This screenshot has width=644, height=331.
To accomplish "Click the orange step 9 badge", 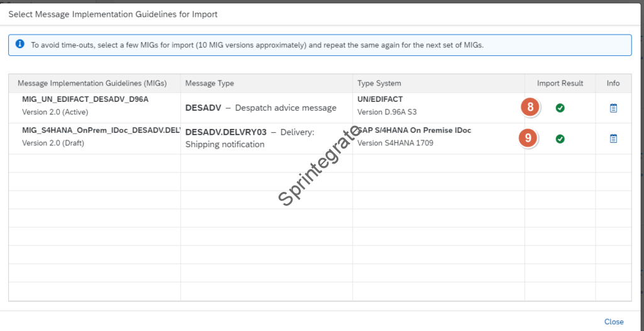I will (x=528, y=138).
